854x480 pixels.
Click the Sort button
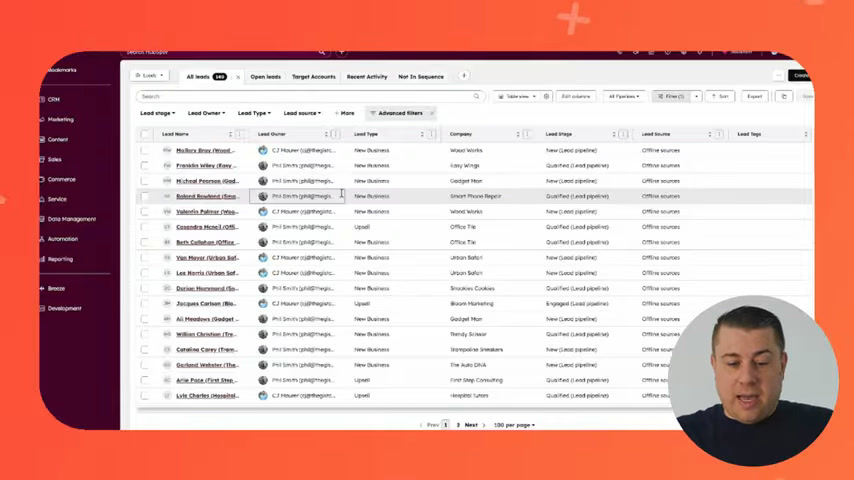click(720, 96)
